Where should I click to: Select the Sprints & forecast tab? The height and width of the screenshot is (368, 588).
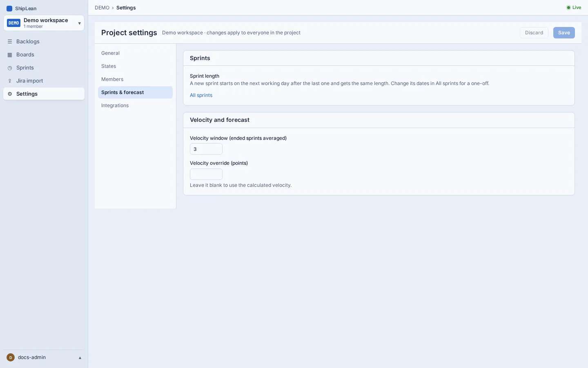pos(135,92)
